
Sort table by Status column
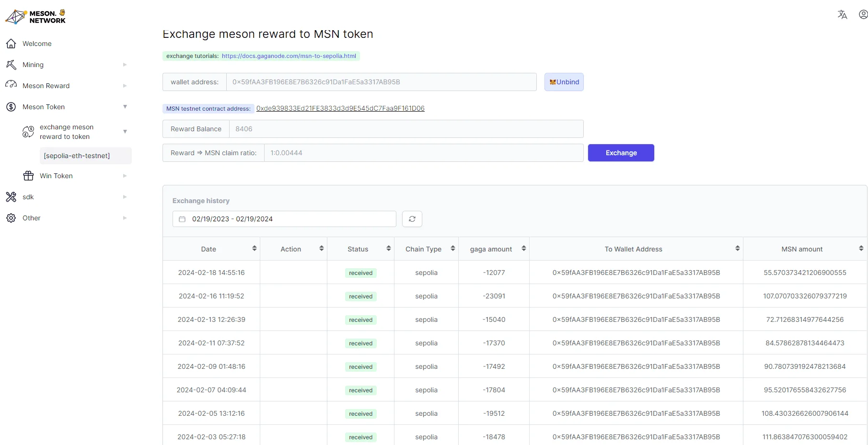point(389,249)
